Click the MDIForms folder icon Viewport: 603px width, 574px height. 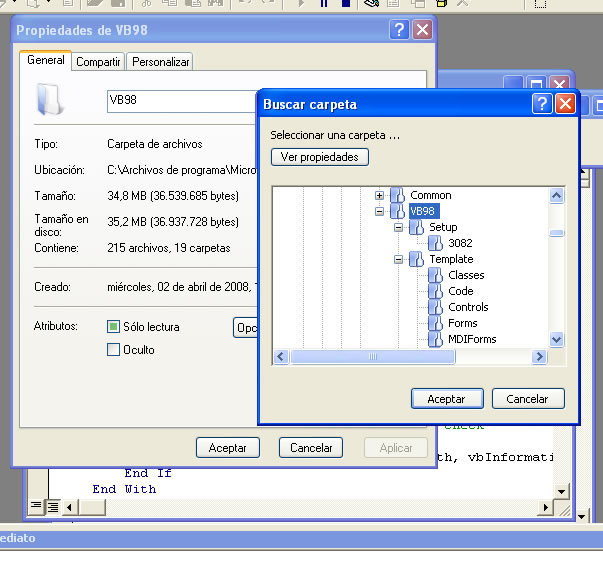436,339
